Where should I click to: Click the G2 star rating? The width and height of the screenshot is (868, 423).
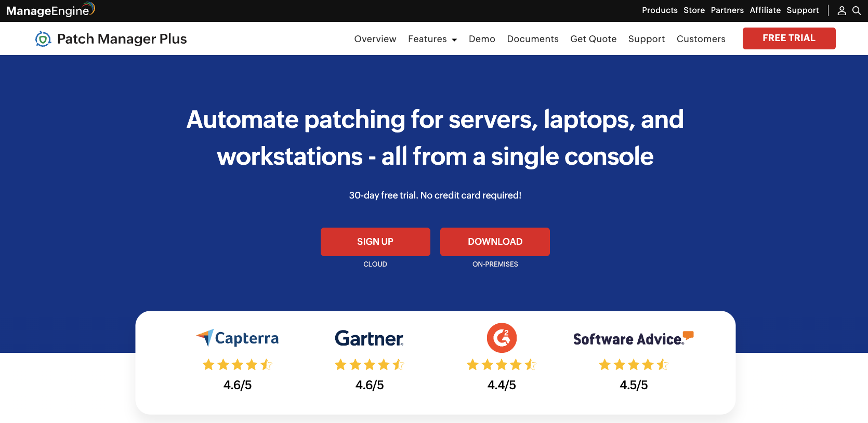click(502, 365)
